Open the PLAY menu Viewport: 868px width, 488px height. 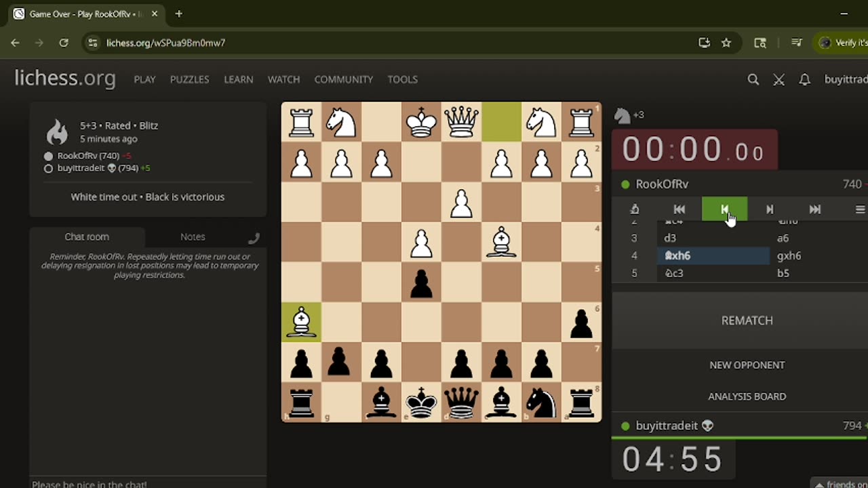[x=144, y=79]
